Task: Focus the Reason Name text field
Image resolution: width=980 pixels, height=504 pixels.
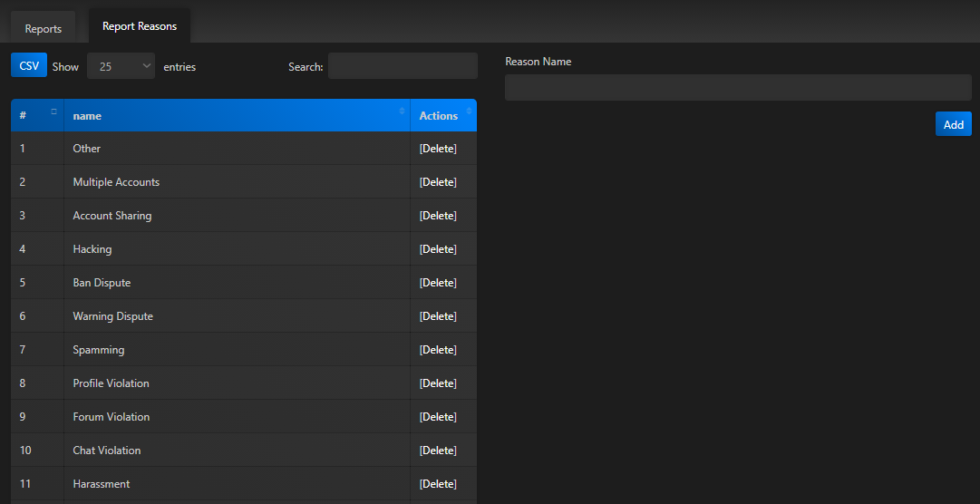Action: [737, 87]
